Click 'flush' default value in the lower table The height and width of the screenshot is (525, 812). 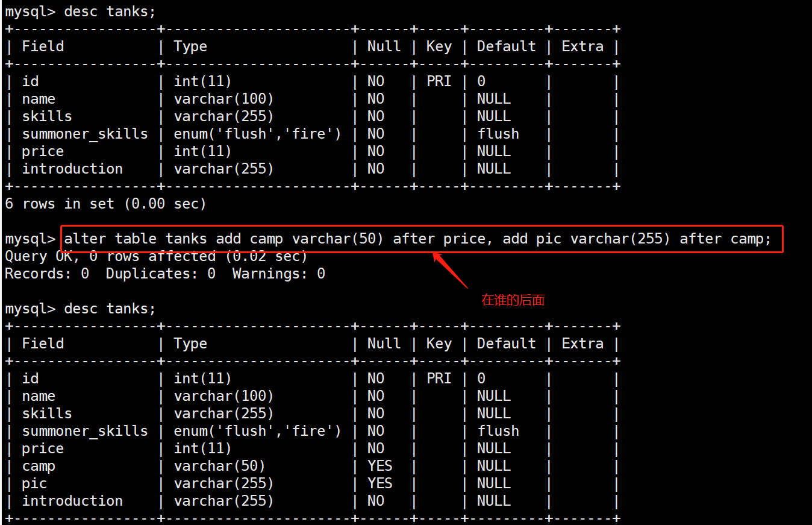pos(498,432)
